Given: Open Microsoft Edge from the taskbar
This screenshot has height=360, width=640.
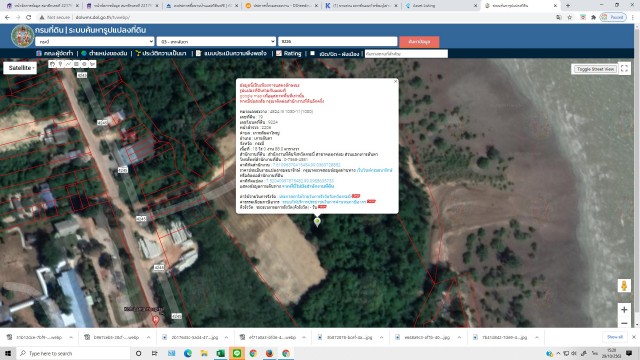Looking at the screenshot, I should (188, 353).
